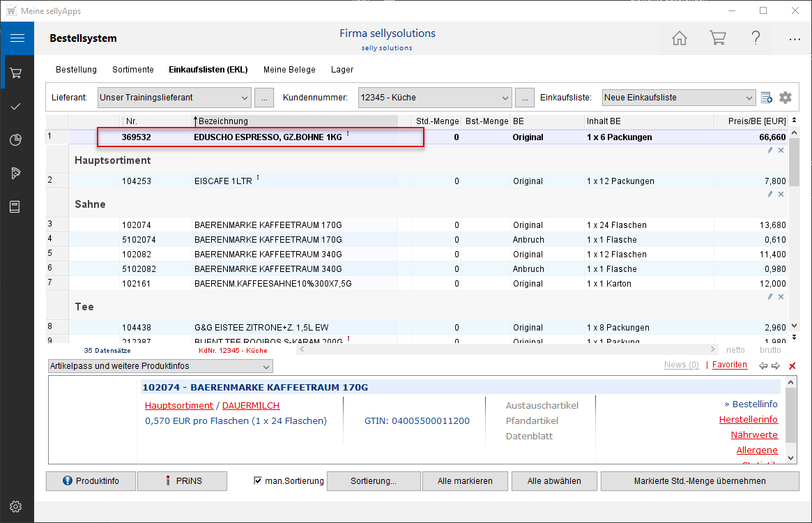Open the help question mark icon

(x=756, y=38)
